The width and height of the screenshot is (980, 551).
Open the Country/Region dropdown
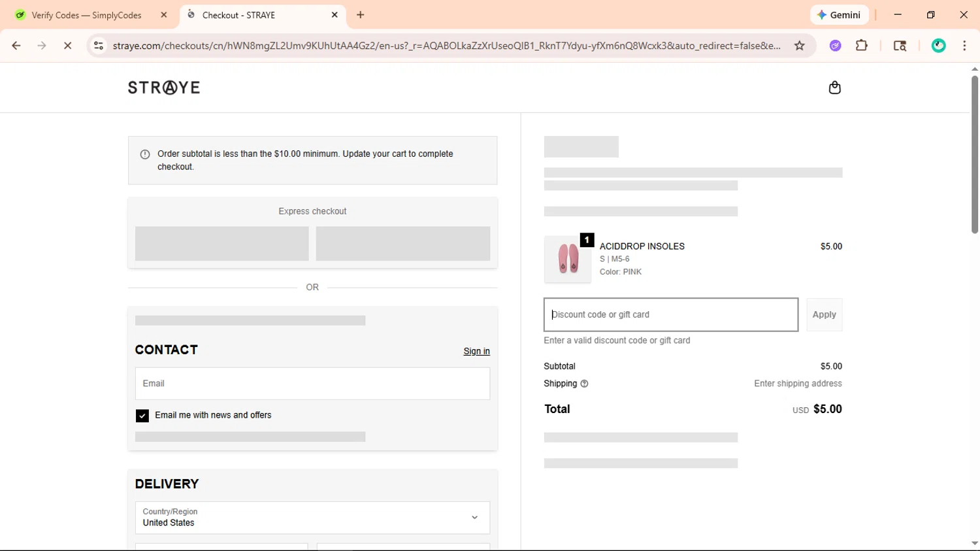312,518
